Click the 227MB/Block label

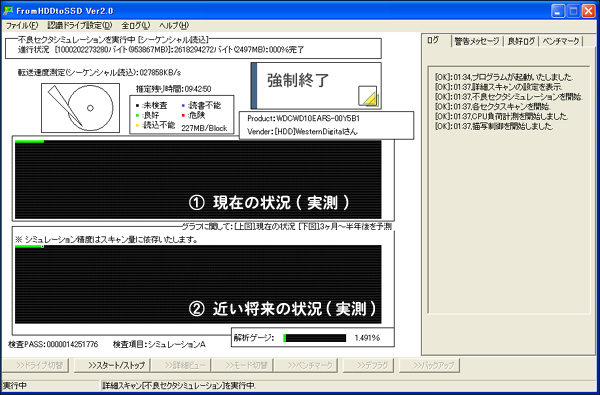coord(204,129)
